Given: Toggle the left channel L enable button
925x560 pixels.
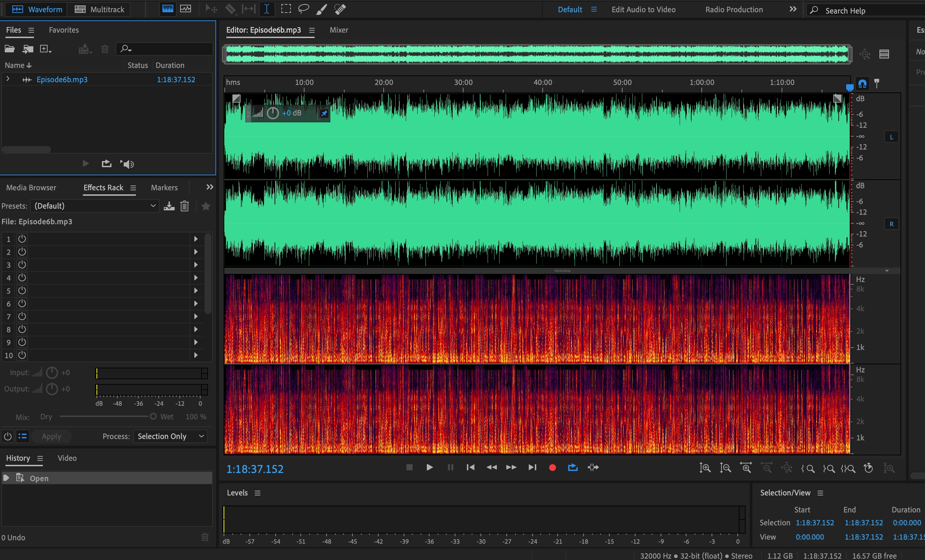Looking at the screenshot, I should (892, 137).
